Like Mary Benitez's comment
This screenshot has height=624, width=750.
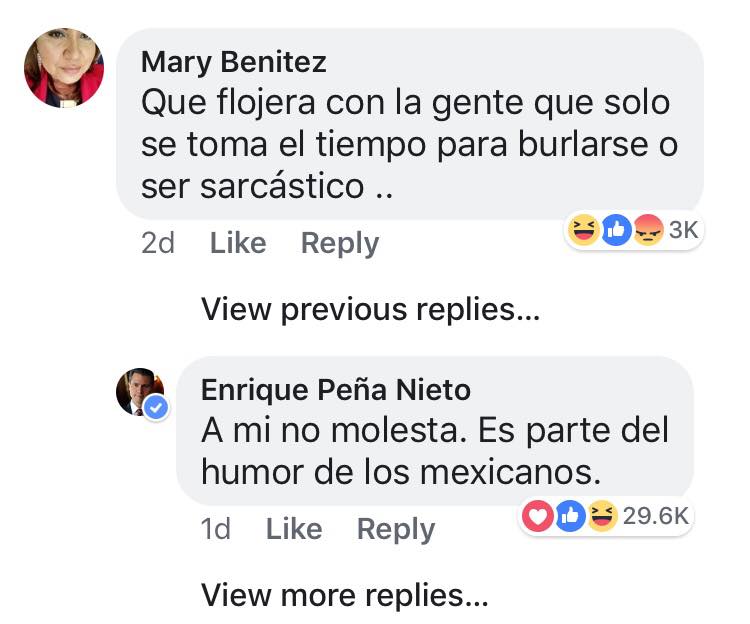pos(238,243)
